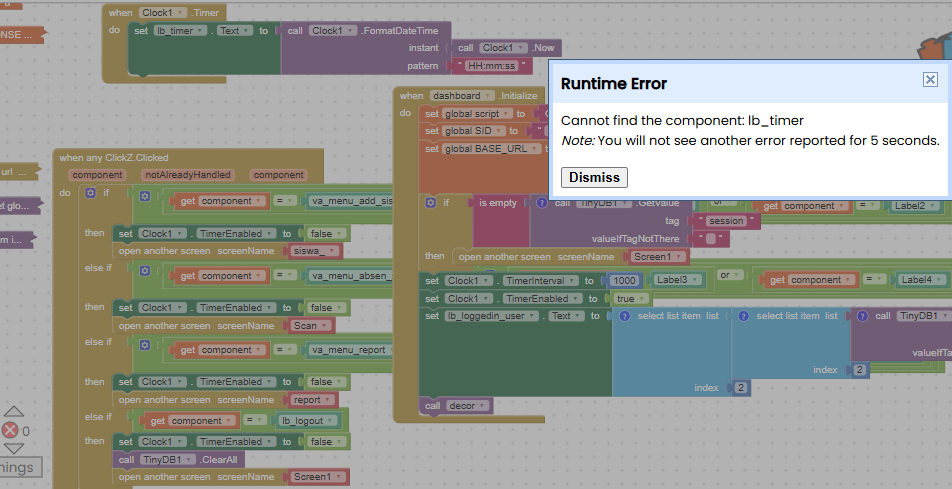Click the backpack icon behind the error dialog
Screen dimensions: 952x489
pyautogui.click(x=933, y=48)
